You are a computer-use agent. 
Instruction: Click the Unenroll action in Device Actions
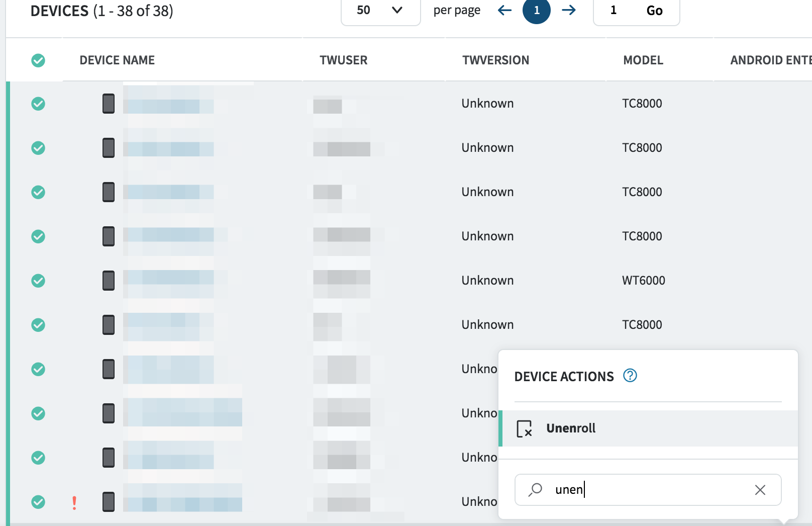point(571,428)
